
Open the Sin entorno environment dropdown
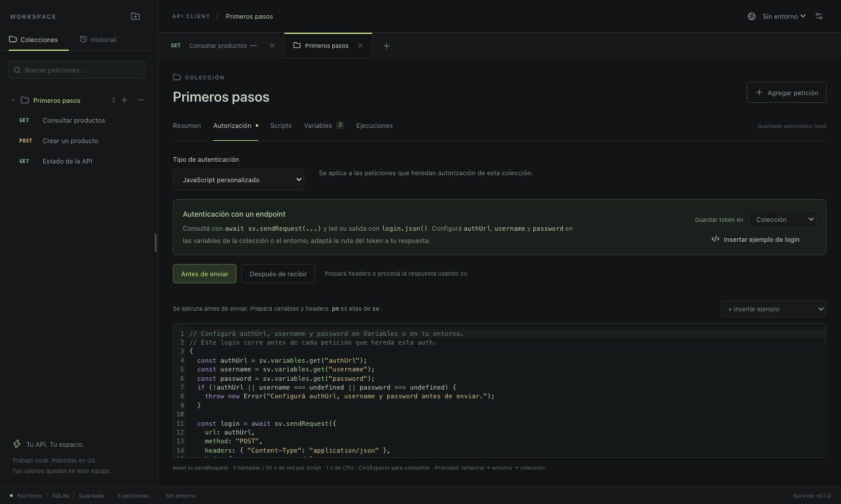coord(784,16)
